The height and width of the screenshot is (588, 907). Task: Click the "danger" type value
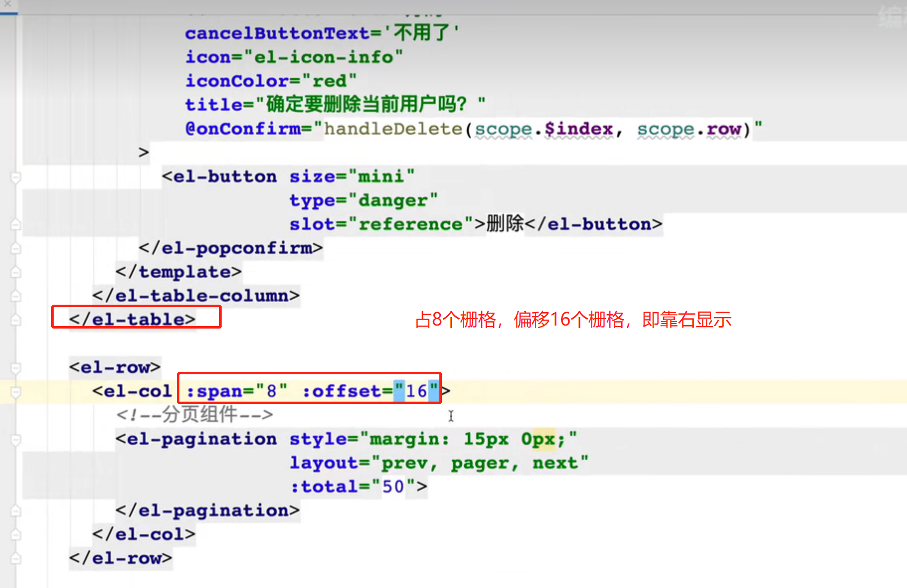pos(393,200)
